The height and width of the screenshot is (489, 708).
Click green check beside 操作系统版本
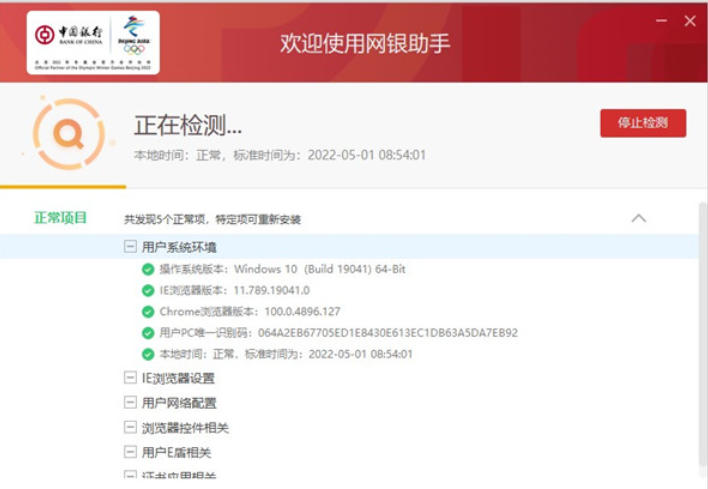(x=148, y=269)
